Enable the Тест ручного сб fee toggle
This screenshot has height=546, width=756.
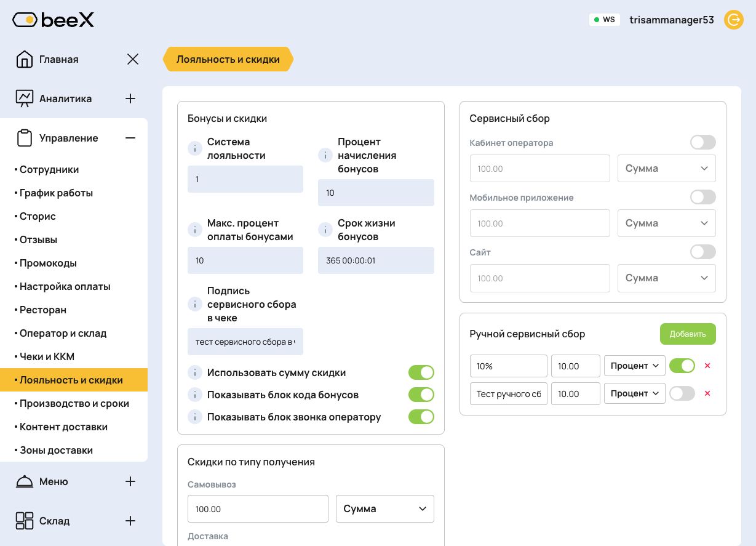pos(682,393)
